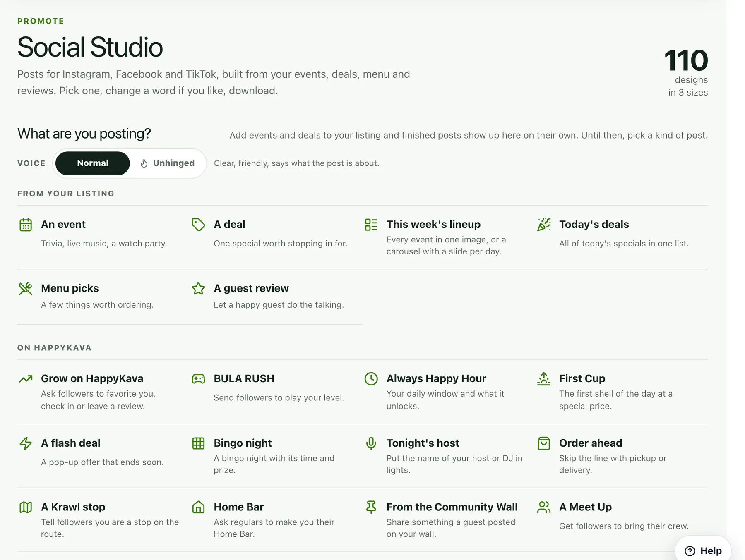The width and height of the screenshot is (745, 560).
Task: Open the Order ahead post option
Action: (x=621, y=455)
